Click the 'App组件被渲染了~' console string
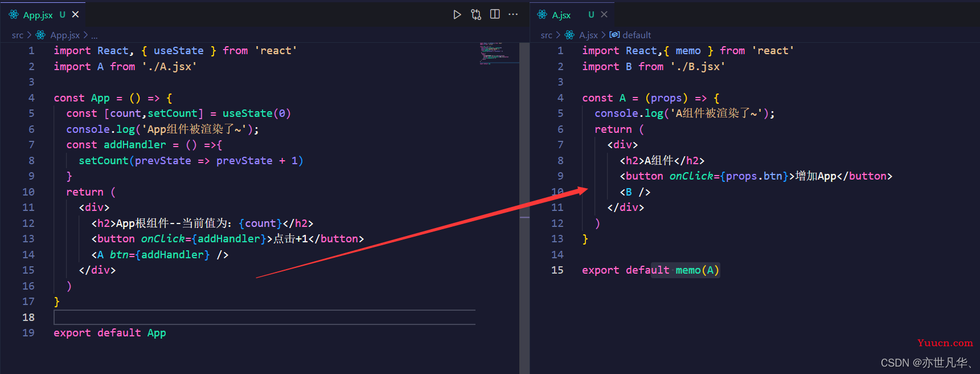Viewport: 980px width, 374px height. point(194,129)
